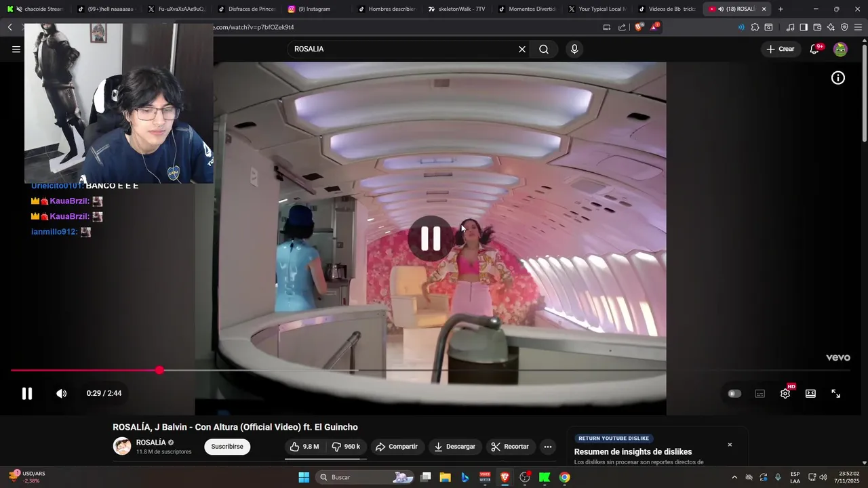Click the magnifier search button
Screen dimensions: 868x488
(544, 49)
